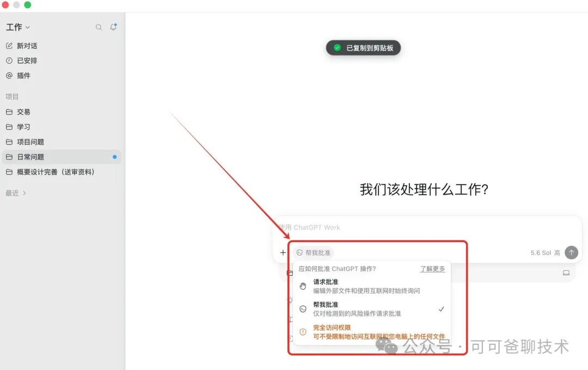Choose the 帮我批准 option with checkmark

(x=372, y=309)
